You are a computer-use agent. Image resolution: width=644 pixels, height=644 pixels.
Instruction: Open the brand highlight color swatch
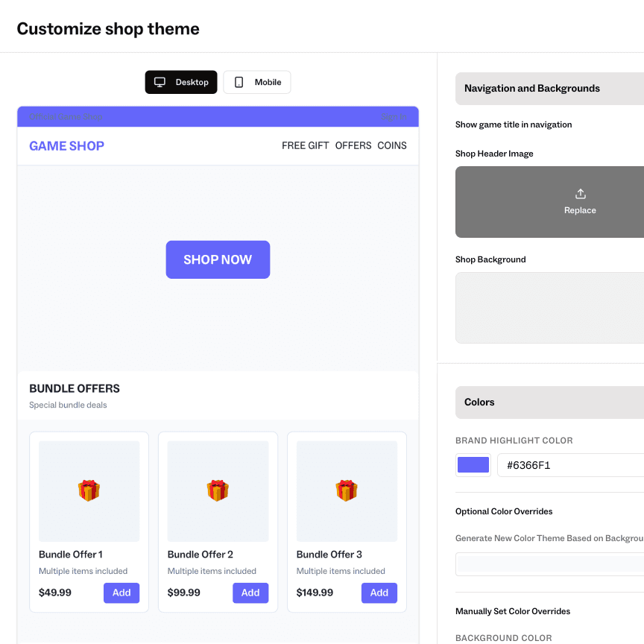coord(473,464)
